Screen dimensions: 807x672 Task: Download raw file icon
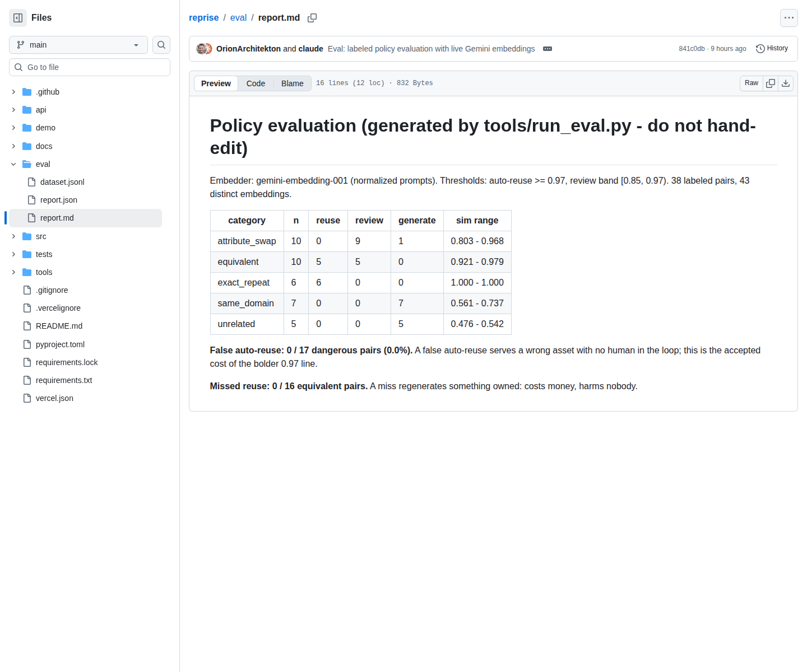[x=786, y=83]
